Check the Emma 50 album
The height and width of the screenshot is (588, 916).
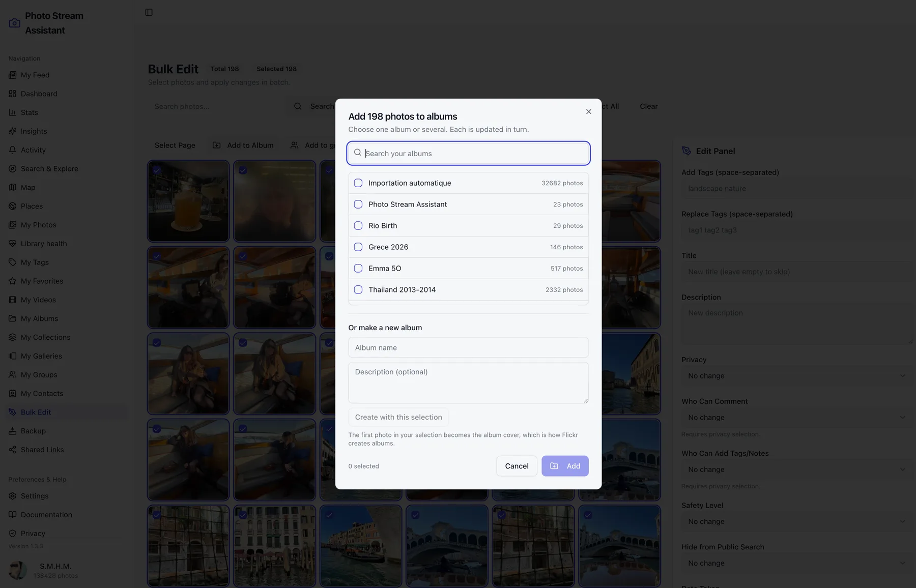[x=358, y=269]
